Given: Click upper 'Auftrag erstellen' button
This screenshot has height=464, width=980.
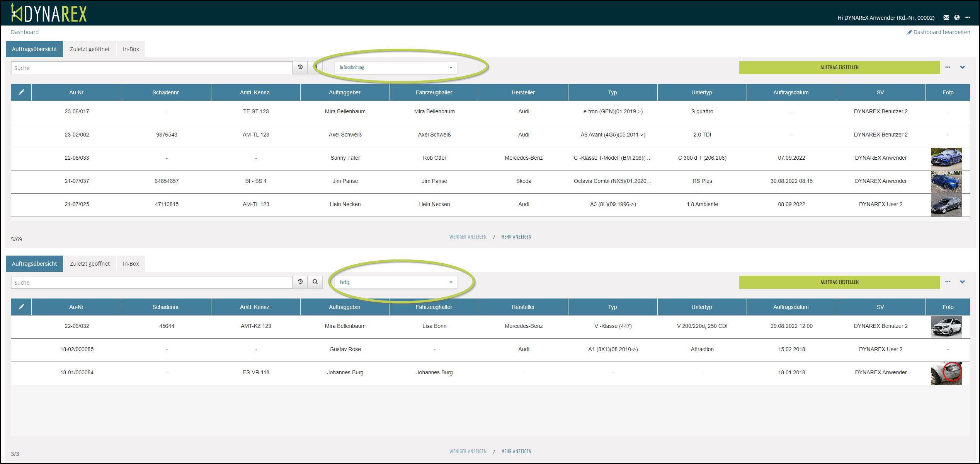Looking at the screenshot, I should [x=839, y=68].
